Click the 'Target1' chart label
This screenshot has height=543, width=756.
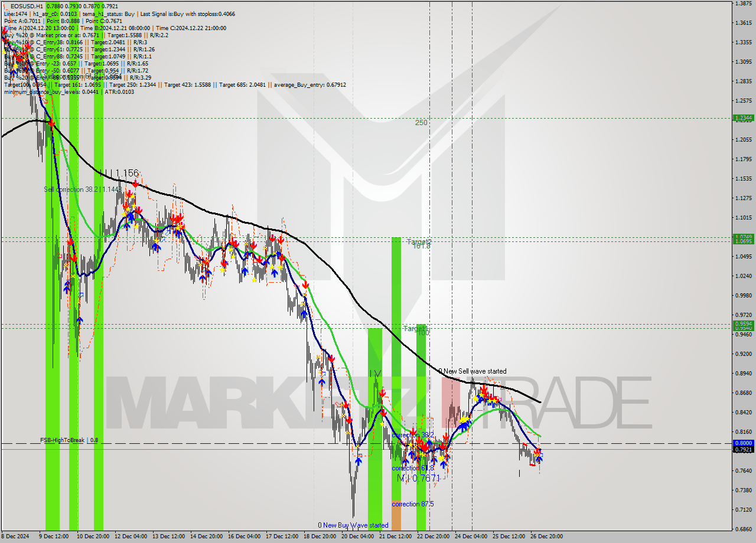415,328
